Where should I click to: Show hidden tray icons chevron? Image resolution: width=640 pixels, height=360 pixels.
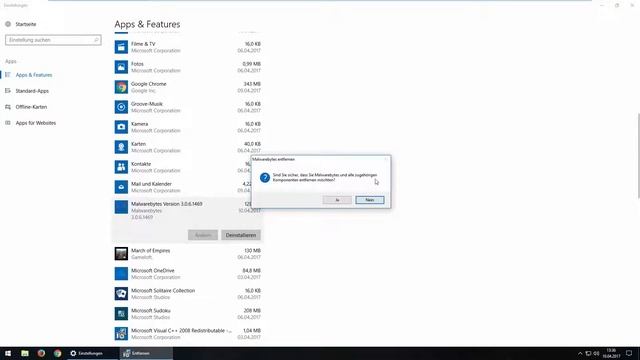580,353
